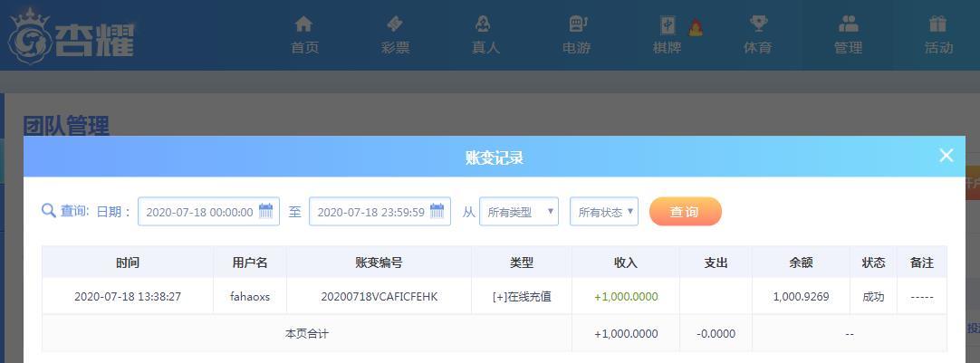Screen dimensions: 980x363
Task: Click the magnifier icon beside 查询 label
Action: (49, 211)
